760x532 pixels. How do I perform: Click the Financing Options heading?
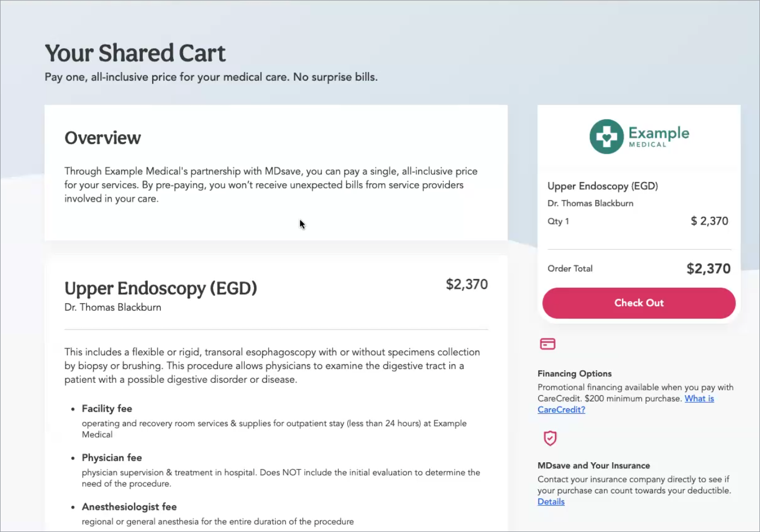tap(574, 373)
